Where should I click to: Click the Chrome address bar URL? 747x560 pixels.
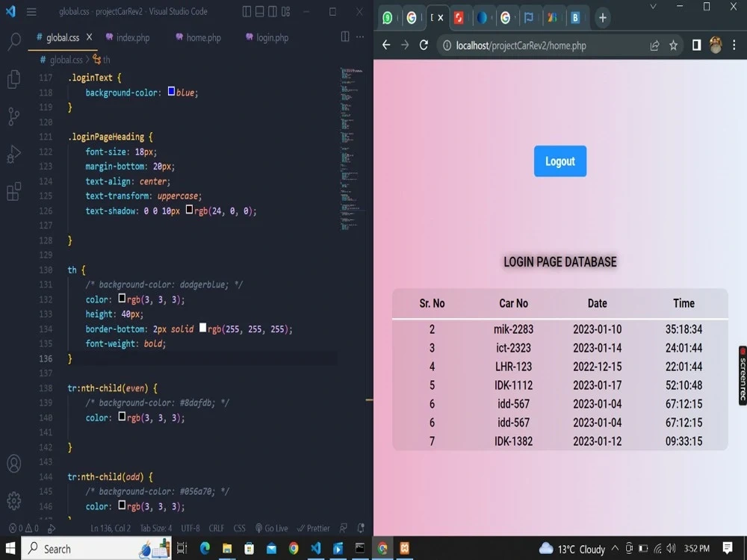click(x=521, y=46)
